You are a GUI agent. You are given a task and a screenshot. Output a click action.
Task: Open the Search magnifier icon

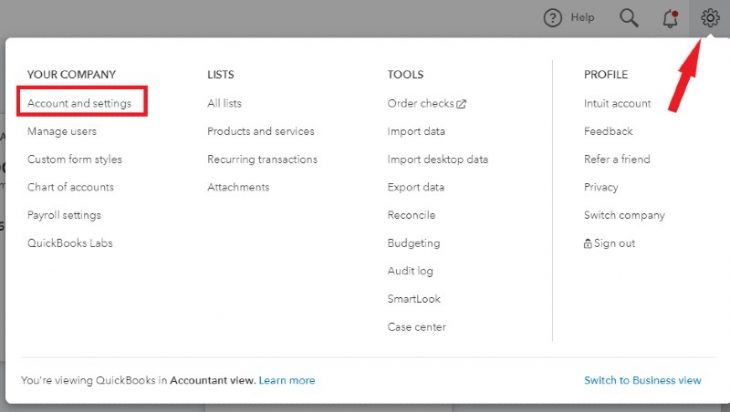(629, 18)
